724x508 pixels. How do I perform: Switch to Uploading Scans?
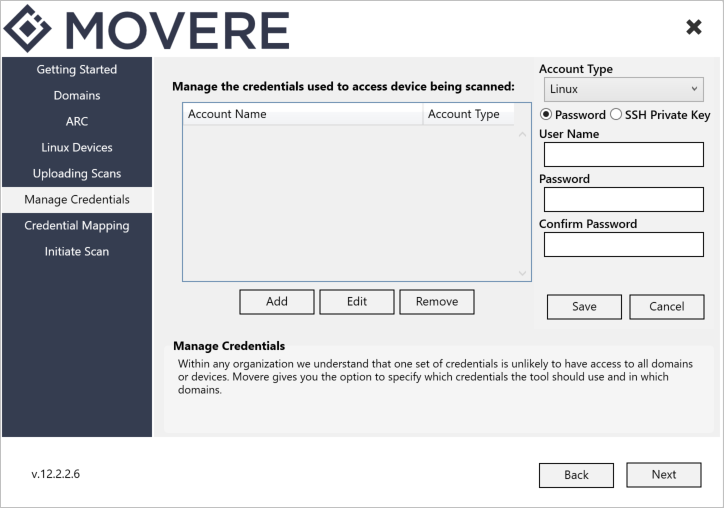point(77,174)
